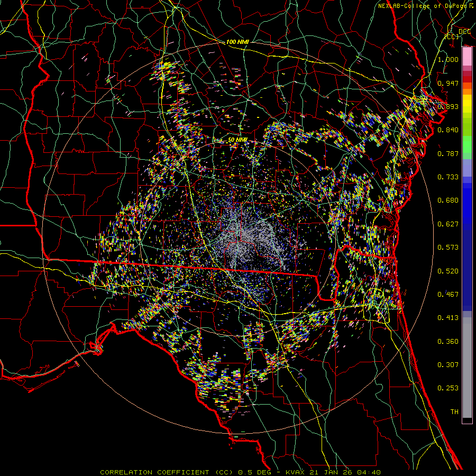Click the 1.000 scale value
This screenshot has width=476, height=476.
pos(448,59)
